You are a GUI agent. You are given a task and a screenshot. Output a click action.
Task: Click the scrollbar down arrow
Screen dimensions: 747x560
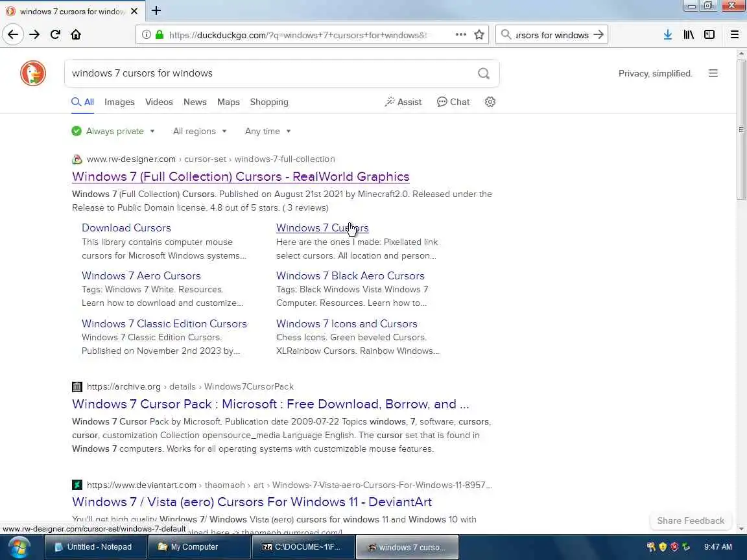(741, 529)
